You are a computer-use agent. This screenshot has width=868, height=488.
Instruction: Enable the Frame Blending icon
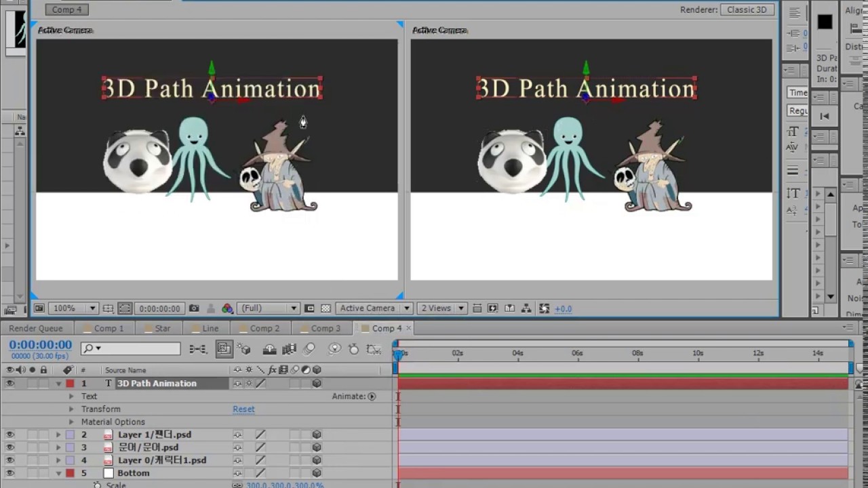pyautogui.click(x=290, y=349)
